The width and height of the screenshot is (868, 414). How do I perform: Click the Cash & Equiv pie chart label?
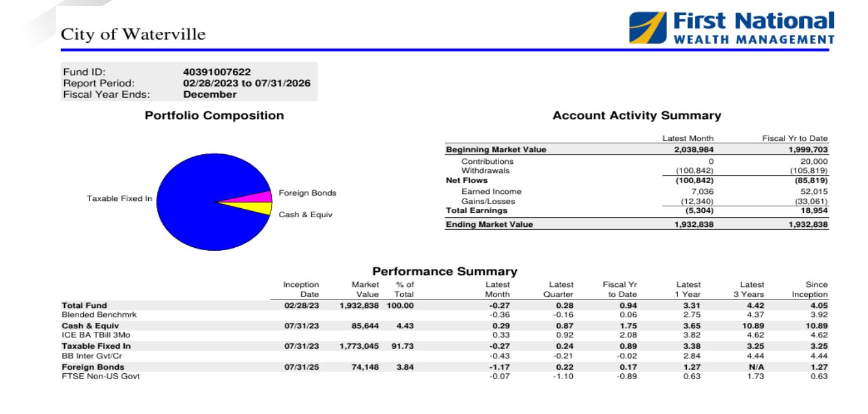(x=305, y=214)
